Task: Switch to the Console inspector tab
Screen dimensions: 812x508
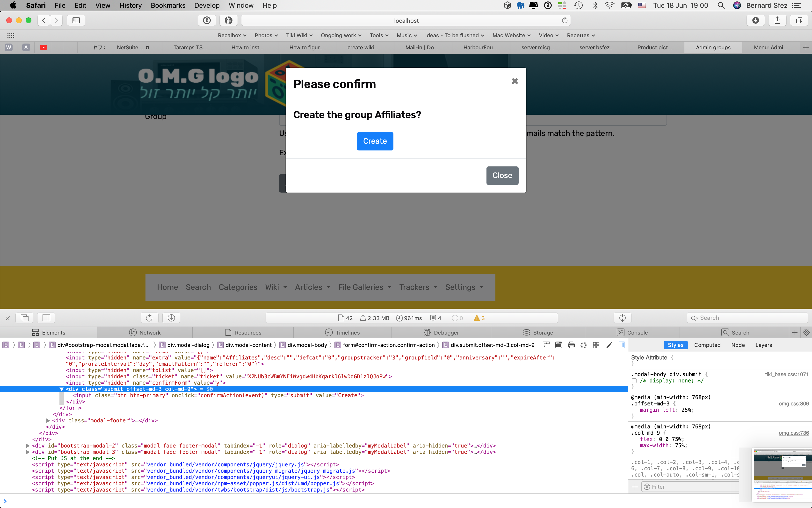Action: click(632, 333)
